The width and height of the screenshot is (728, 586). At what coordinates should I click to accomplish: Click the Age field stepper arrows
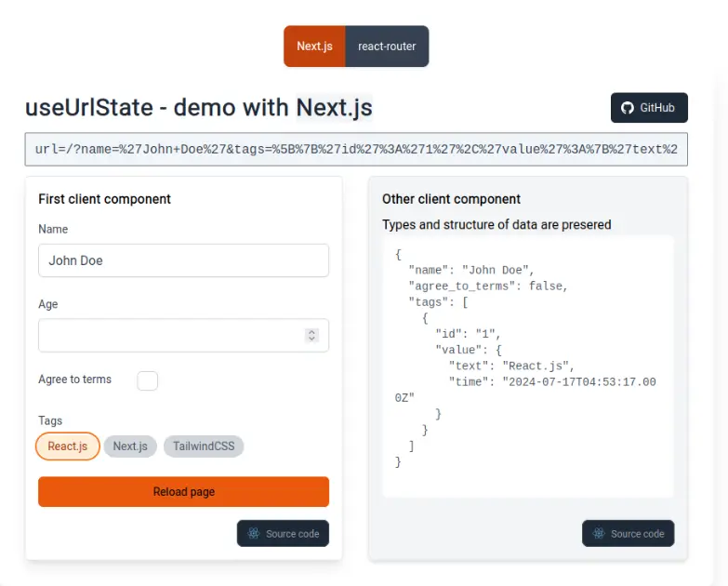pos(312,335)
